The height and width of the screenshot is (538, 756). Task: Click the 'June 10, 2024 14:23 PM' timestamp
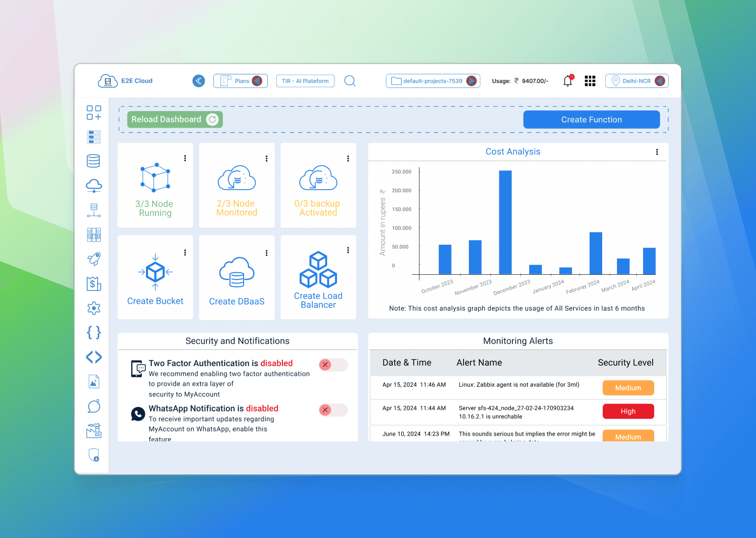coord(416,434)
